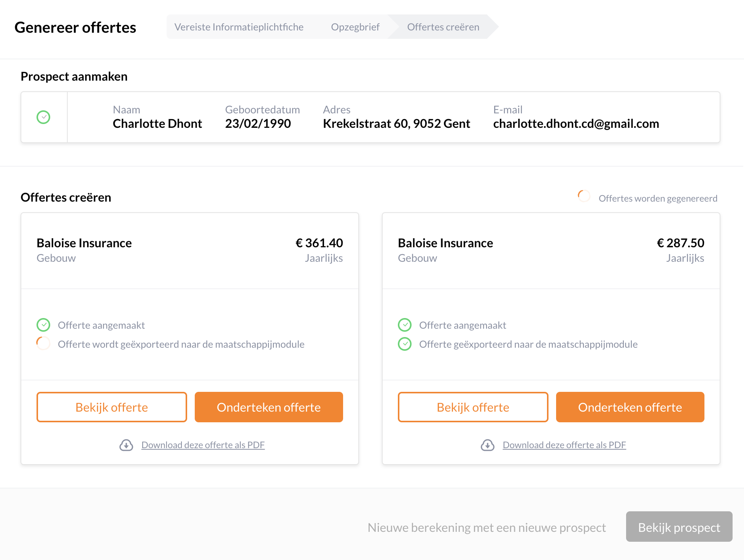Click the cloud download icon in the €287.50 card
This screenshot has height=560, width=744.
pos(488,445)
